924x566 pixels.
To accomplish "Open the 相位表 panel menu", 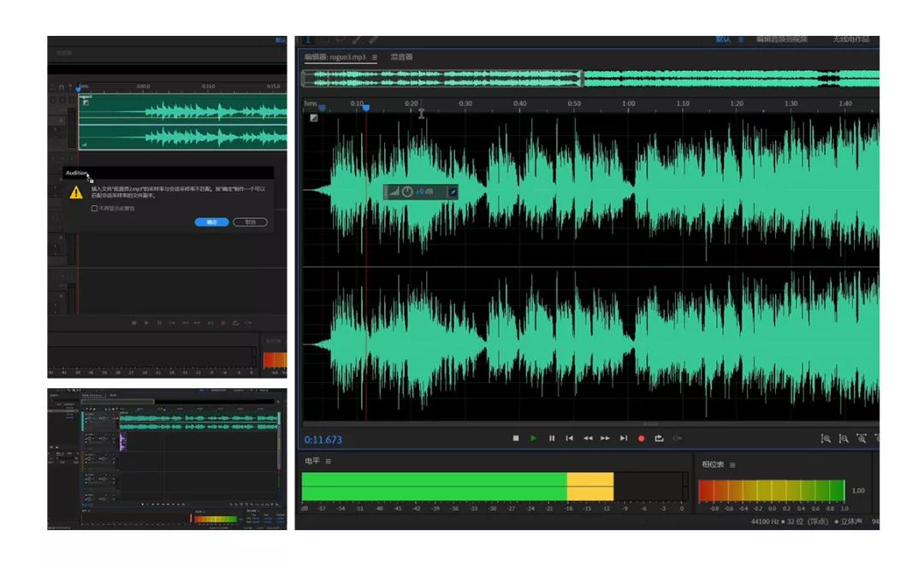I will (732, 464).
